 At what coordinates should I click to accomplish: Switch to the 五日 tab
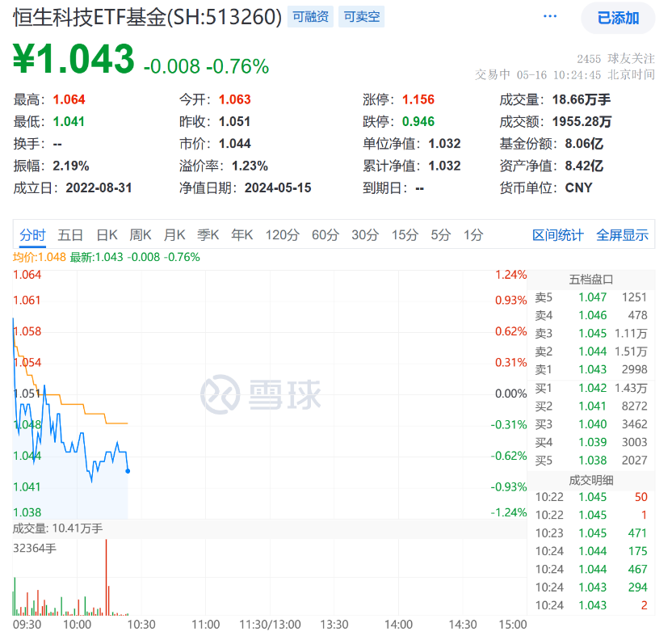tap(69, 234)
